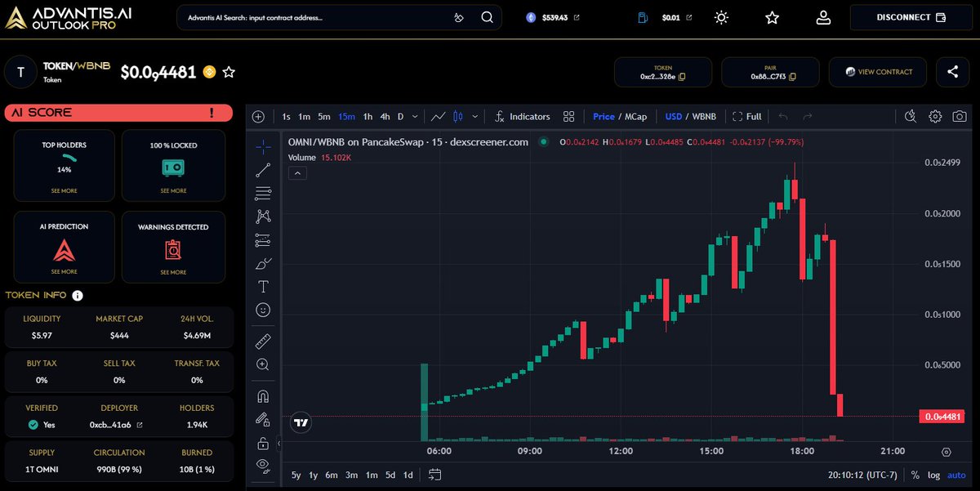Open the Fibonacci retracement tool
The width and height of the screenshot is (980, 491).
pyautogui.click(x=263, y=194)
